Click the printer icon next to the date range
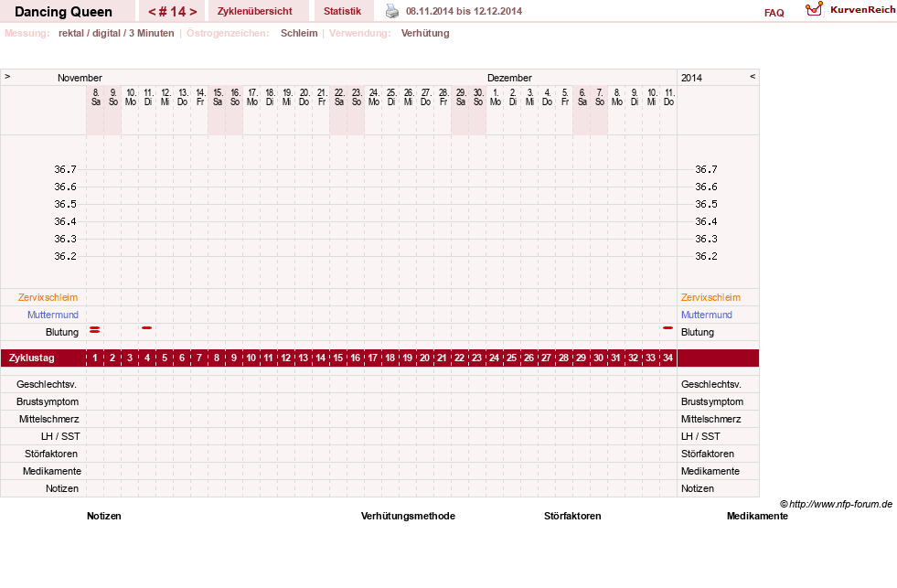The width and height of the screenshot is (897, 588). pos(392,11)
